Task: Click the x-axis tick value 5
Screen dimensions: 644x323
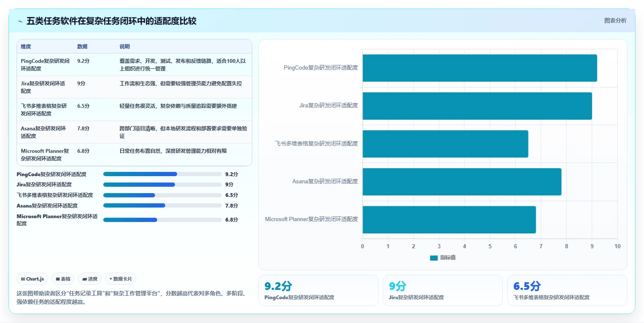Action: pos(490,247)
